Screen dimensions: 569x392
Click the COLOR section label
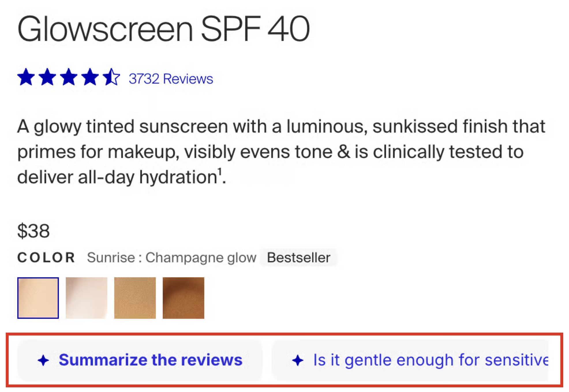[46, 257]
